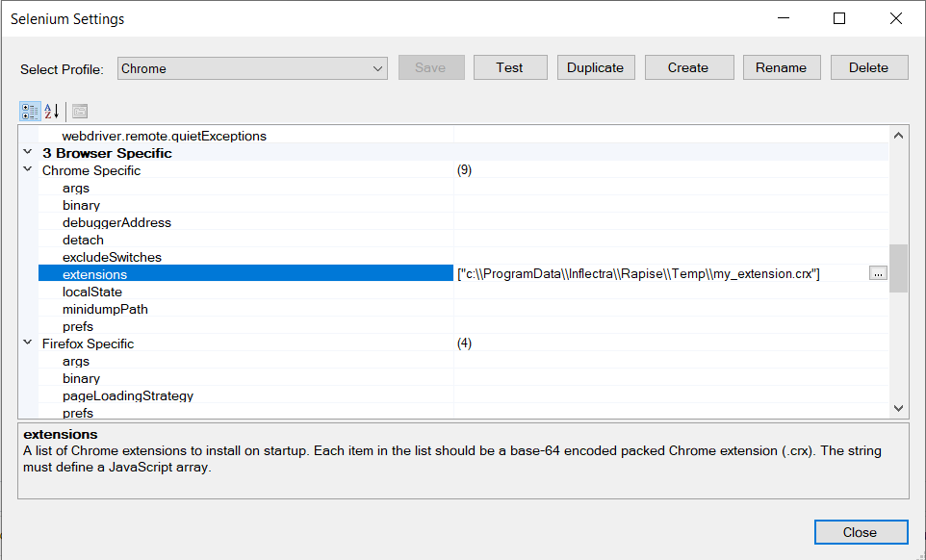The image size is (926, 560).
Task: Collapse the Chrome Specific group
Action: click(x=27, y=170)
